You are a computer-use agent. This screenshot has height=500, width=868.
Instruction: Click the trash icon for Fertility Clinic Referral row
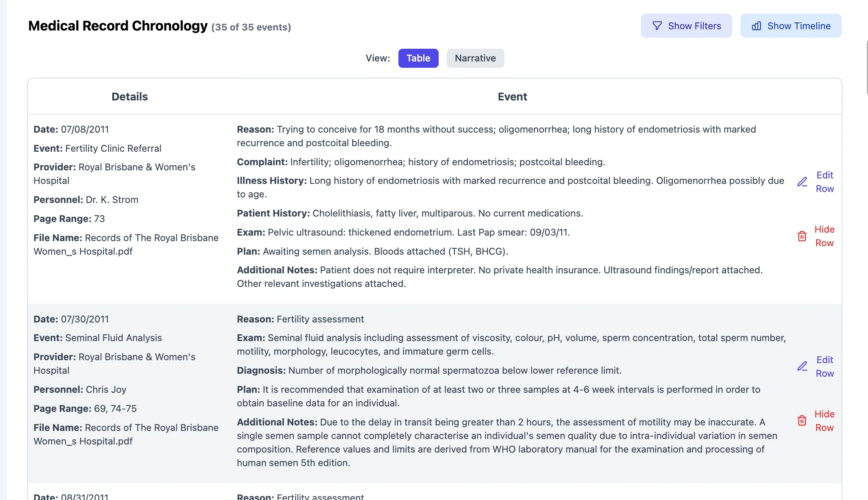point(802,236)
